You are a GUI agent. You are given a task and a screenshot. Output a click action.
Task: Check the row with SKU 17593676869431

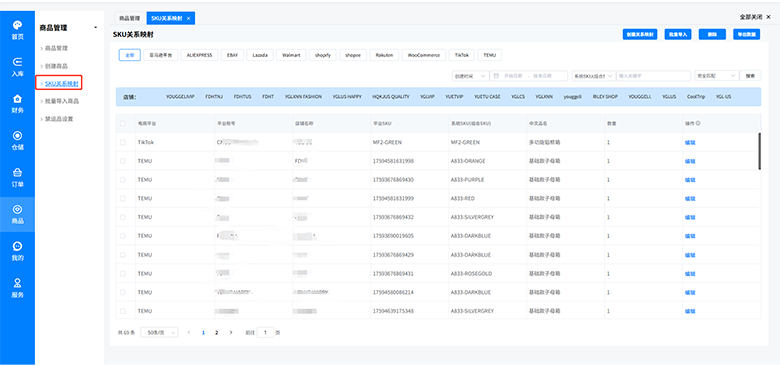point(123,274)
